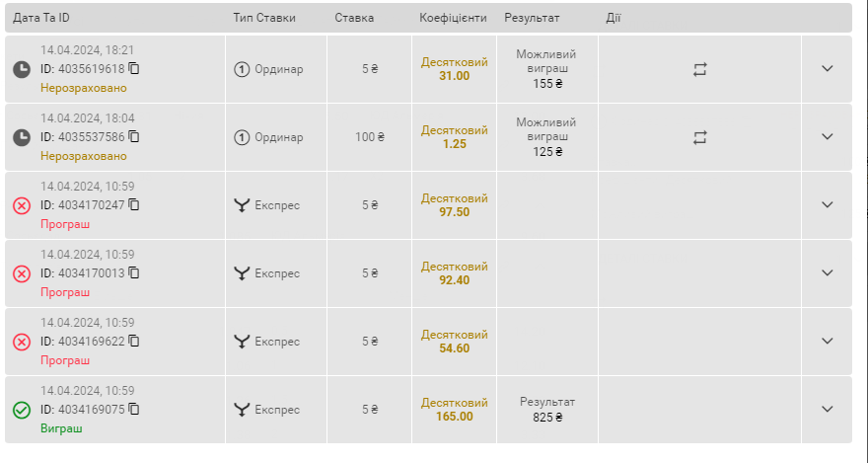Click the green win checkmark icon

coord(22,411)
